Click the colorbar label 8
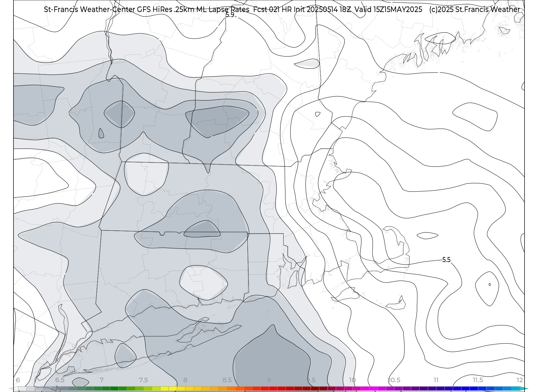This screenshot has width=538, height=392. (185, 380)
